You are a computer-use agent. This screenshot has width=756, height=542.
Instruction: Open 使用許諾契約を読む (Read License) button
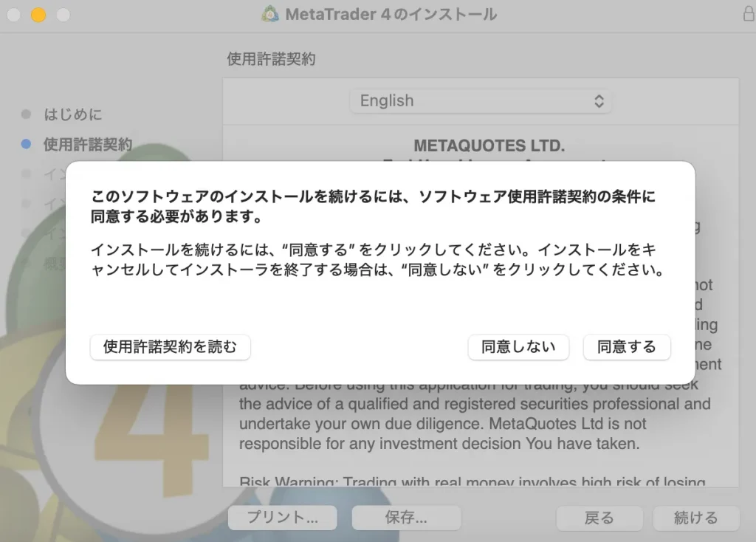coord(171,347)
